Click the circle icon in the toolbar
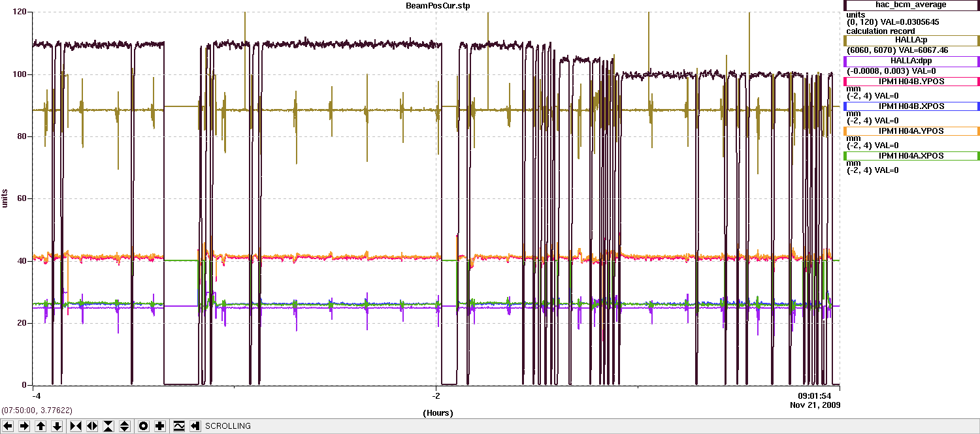 pyautogui.click(x=144, y=426)
